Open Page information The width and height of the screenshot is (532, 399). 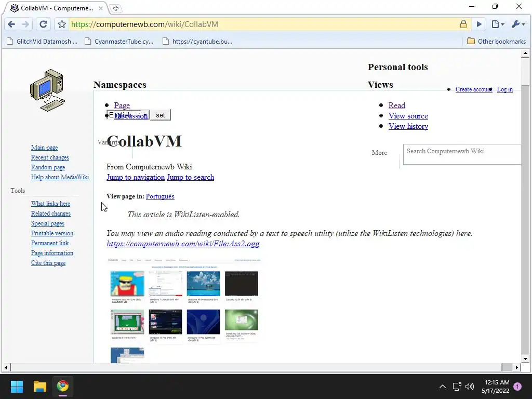52,253
